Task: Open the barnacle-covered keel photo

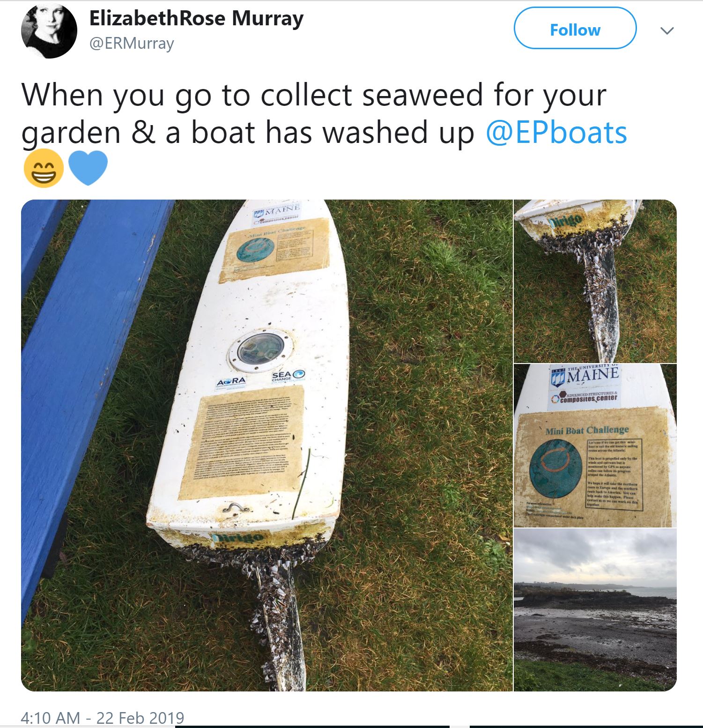Action: [595, 281]
